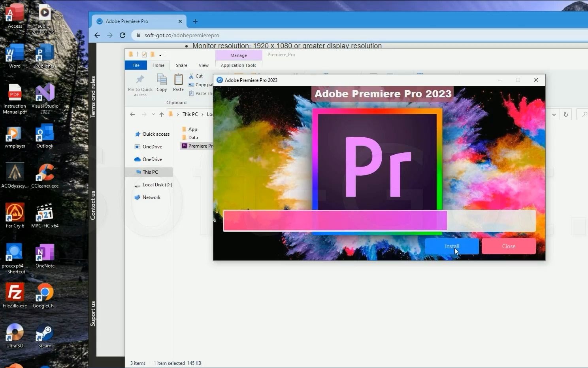Open Terms and rules sidebar link

tap(93, 97)
